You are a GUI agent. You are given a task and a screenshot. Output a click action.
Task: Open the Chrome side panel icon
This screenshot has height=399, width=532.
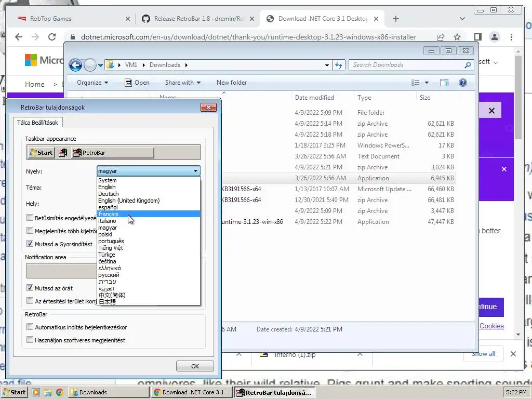click(x=478, y=37)
